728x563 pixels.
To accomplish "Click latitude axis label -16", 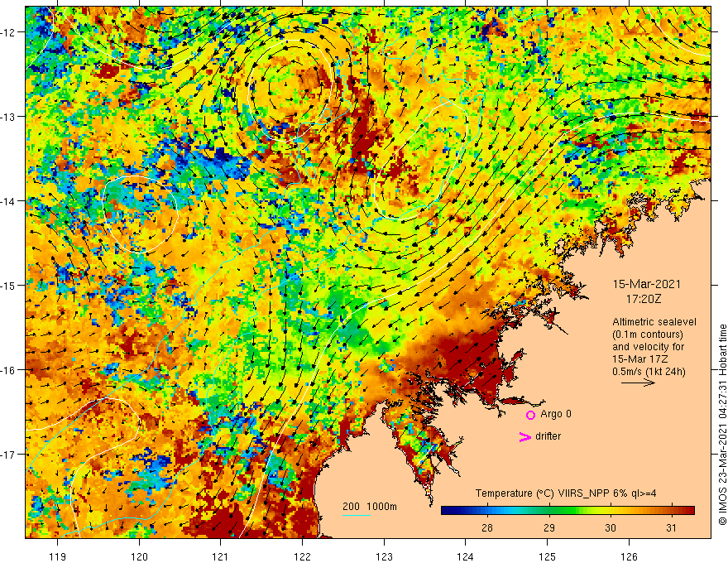I will point(8,370).
